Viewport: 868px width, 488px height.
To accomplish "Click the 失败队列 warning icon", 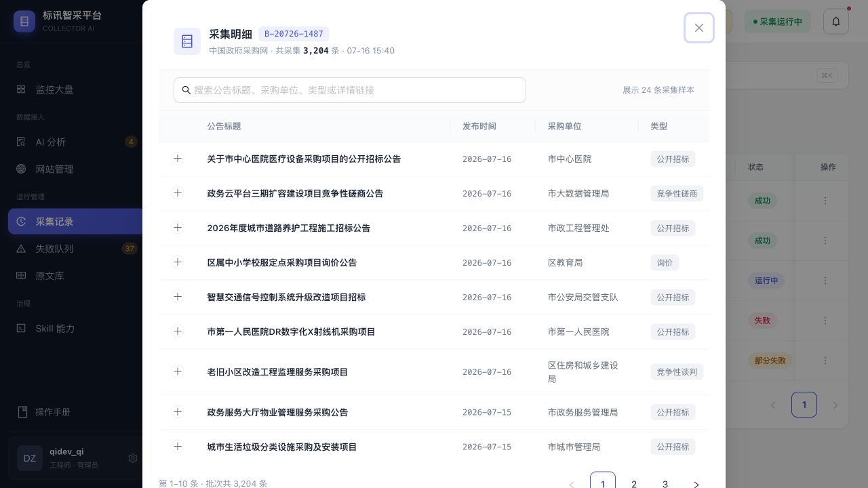I will tap(21, 249).
